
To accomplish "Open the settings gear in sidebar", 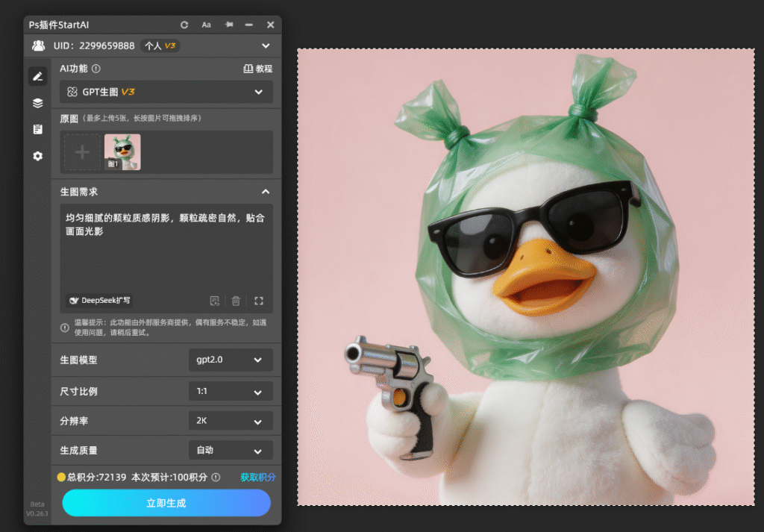I will point(37,156).
